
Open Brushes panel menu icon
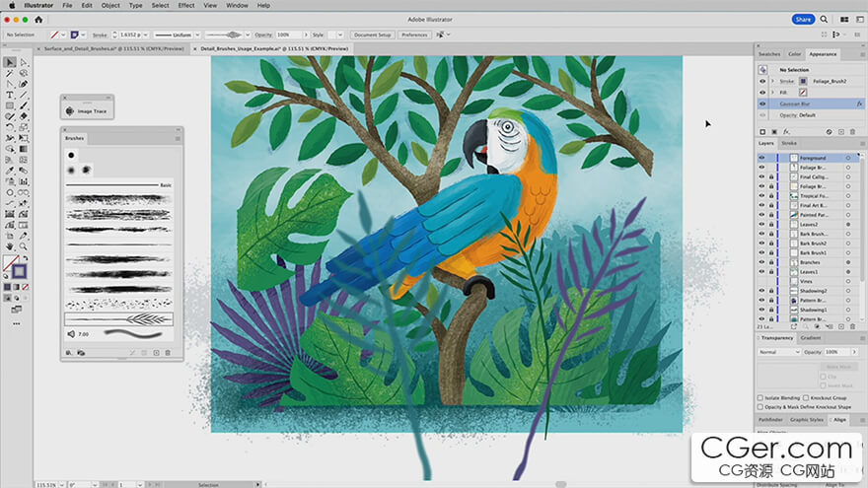[178, 138]
